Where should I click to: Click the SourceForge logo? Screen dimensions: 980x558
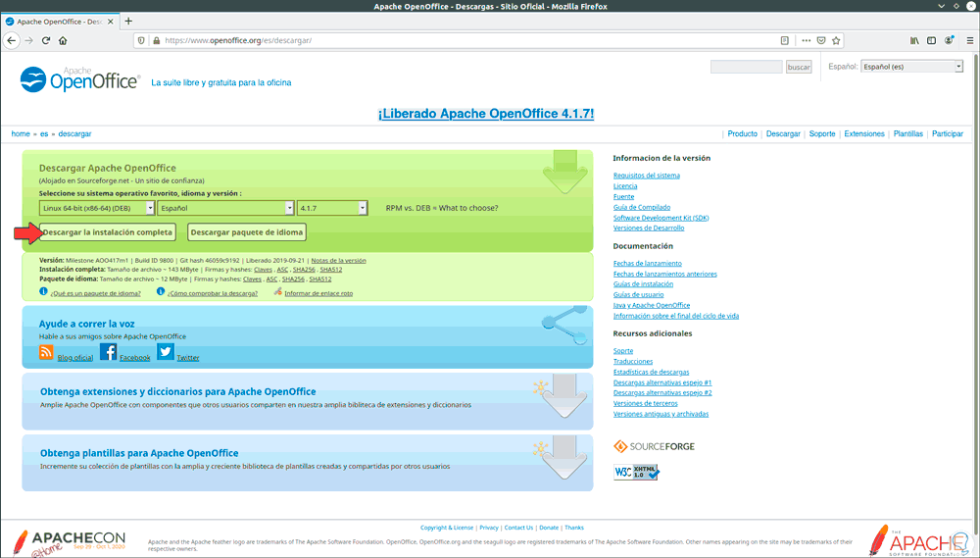tap(654, 446)
